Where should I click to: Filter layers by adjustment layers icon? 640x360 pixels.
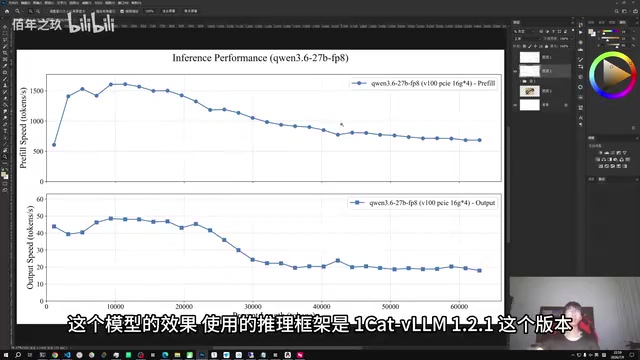tap(547, 31)
